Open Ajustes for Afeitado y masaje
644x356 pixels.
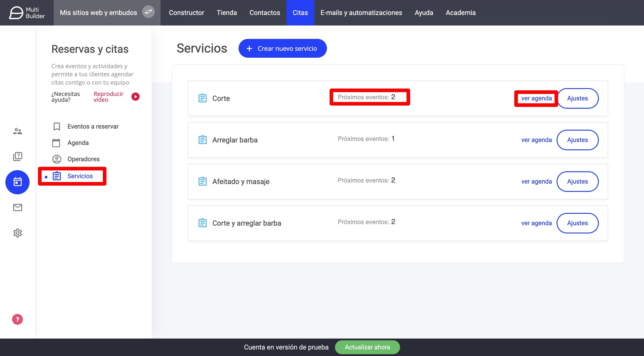577,181
